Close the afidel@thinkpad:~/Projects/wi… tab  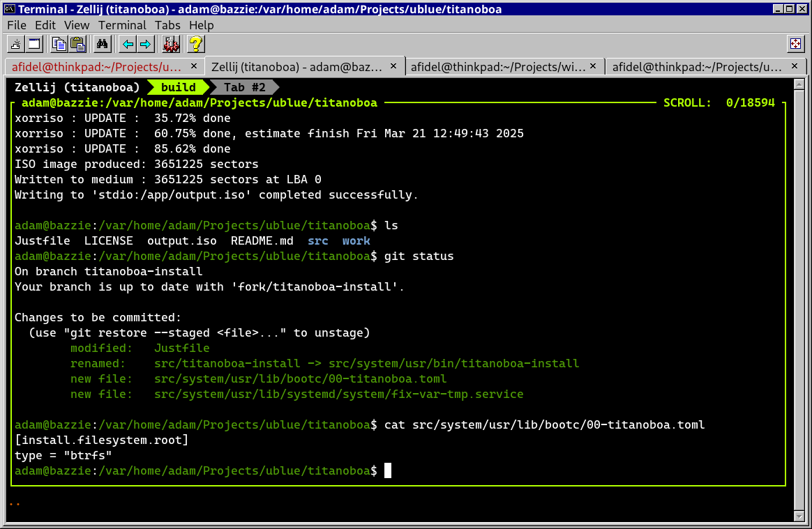593,66
